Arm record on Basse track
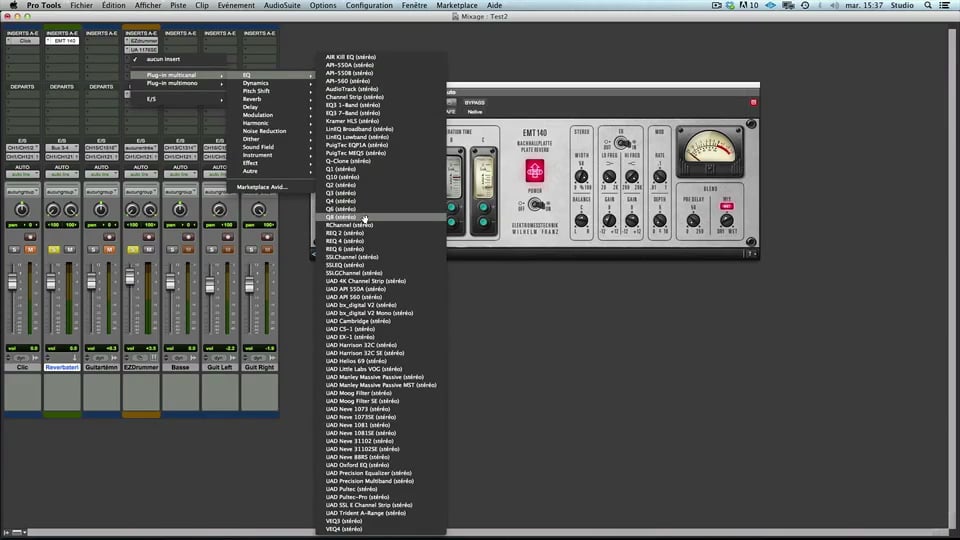960x540 pixels. 188,237
